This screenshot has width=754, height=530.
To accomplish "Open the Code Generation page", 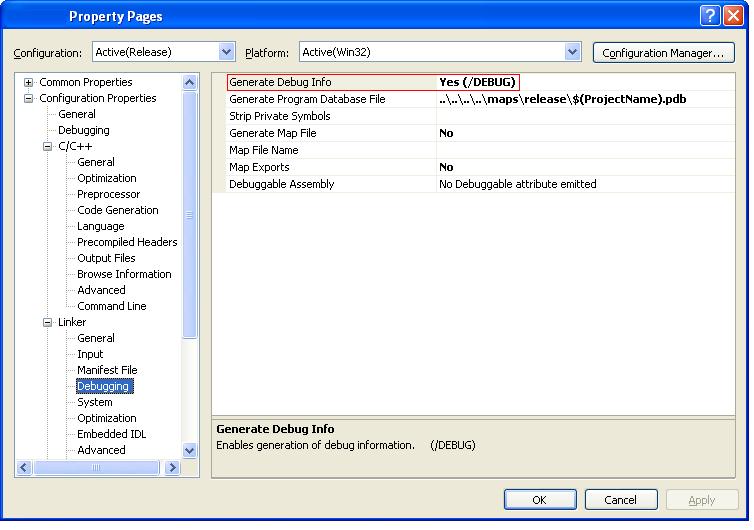I will pos(118,210).
